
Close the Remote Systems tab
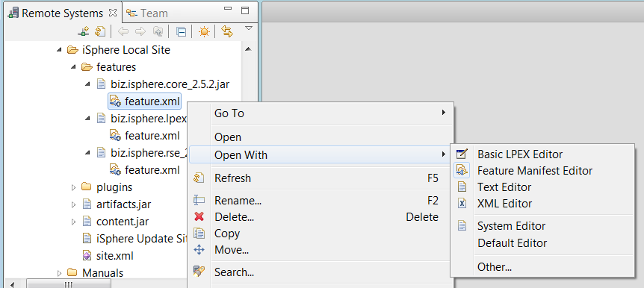(x=113, y=13)
